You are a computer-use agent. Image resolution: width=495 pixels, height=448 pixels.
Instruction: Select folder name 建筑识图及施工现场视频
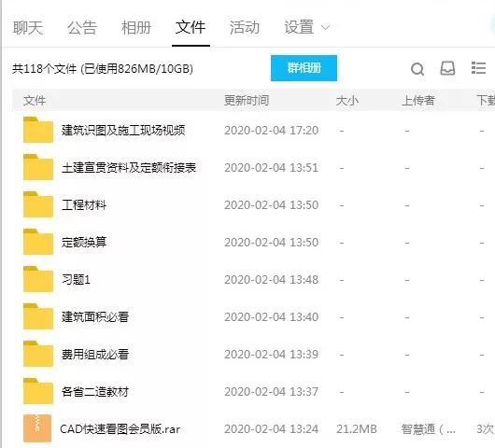point(123,130)
